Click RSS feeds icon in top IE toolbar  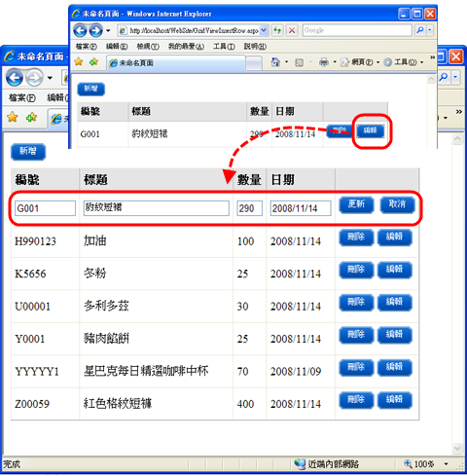point(299,62)
